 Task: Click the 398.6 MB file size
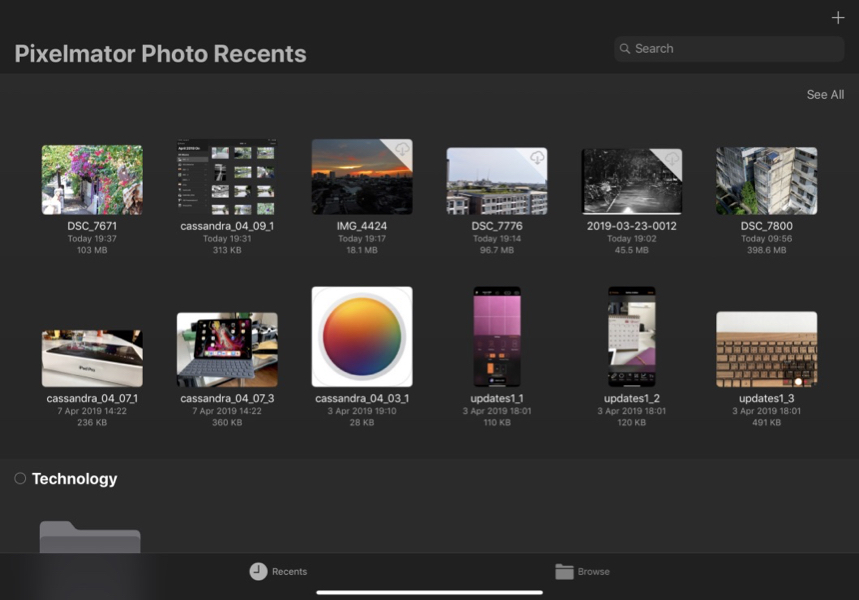tap(766, 250)
